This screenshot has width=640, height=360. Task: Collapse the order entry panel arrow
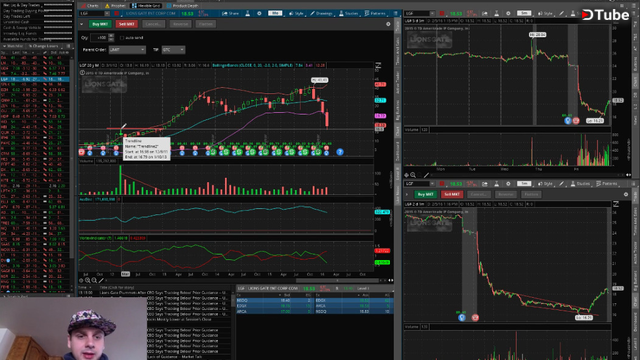82,24
